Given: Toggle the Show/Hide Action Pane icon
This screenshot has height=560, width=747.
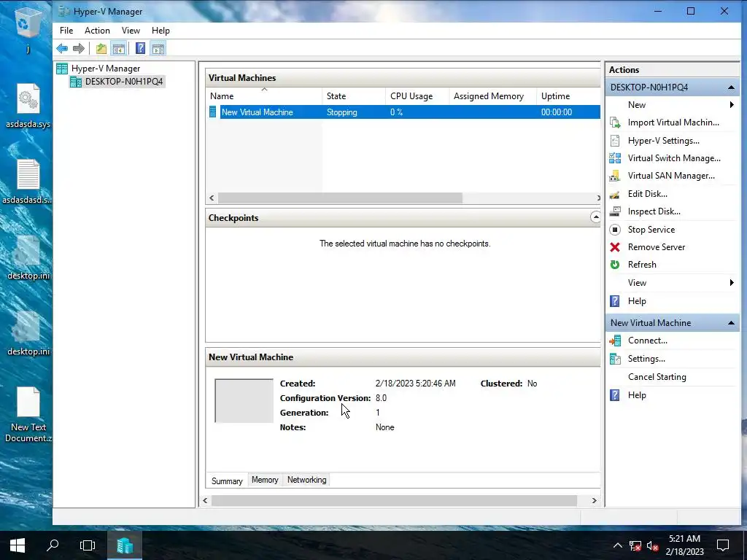Looking at the screenshot, I should (158, 49).
